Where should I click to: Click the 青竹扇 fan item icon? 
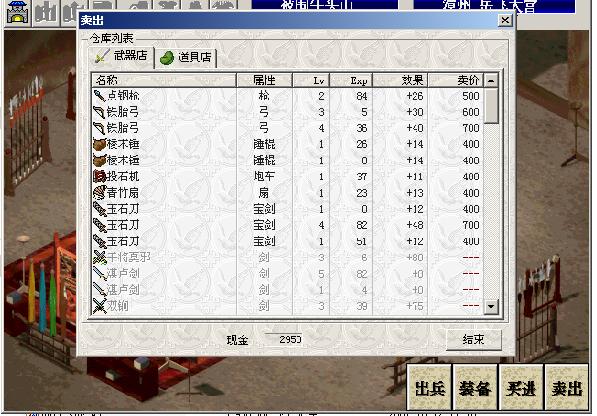tap(99, 193)
